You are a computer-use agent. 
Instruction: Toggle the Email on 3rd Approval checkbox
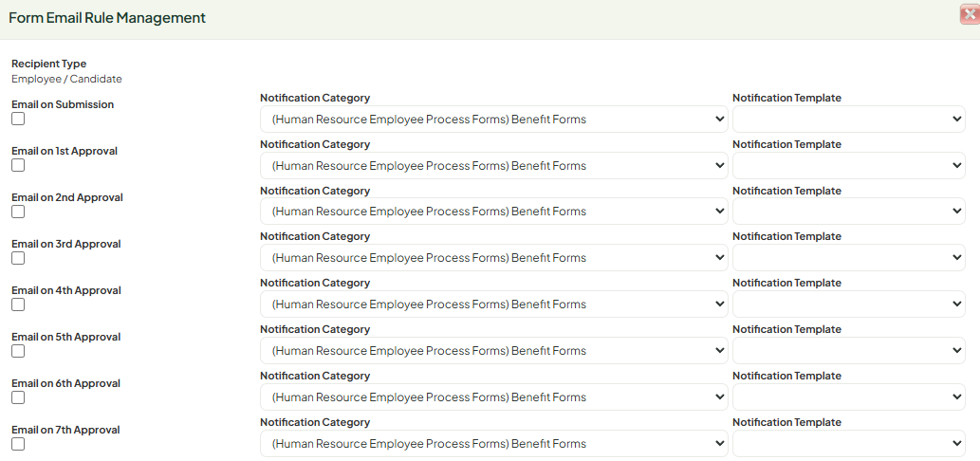pyautogui.click(x=18, y=258)
